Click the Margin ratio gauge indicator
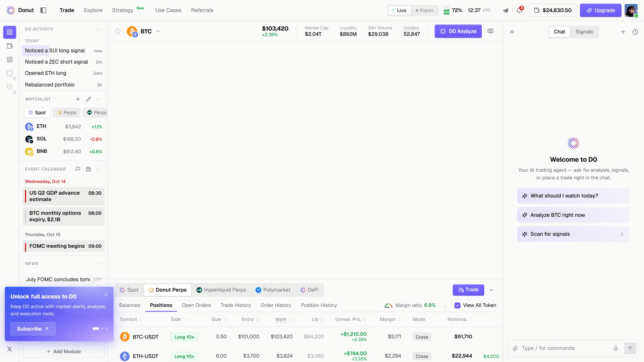The height and width of the screenshot is (362, 644). (388, 305)
